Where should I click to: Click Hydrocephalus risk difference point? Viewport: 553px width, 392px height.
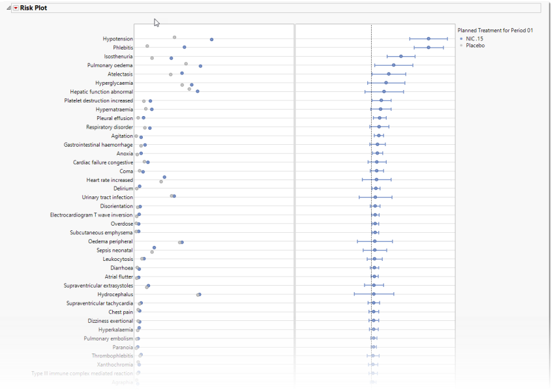point(374,294)
